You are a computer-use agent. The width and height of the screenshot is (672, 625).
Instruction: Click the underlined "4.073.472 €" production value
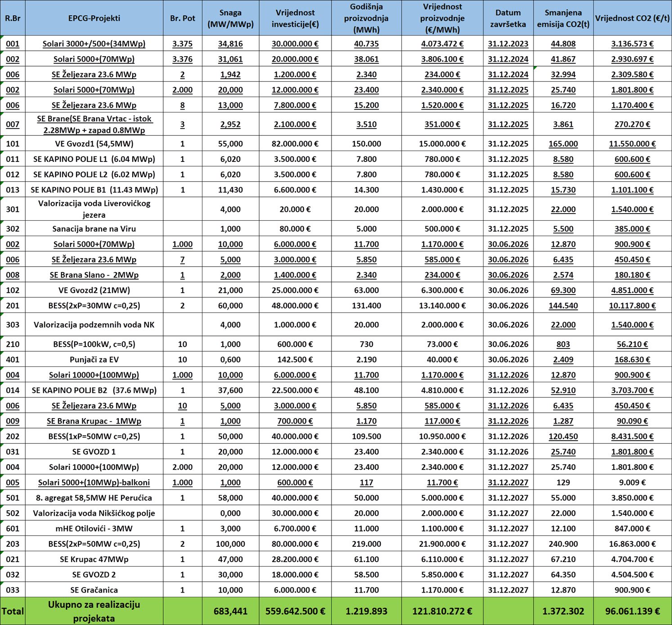[442, 44]
